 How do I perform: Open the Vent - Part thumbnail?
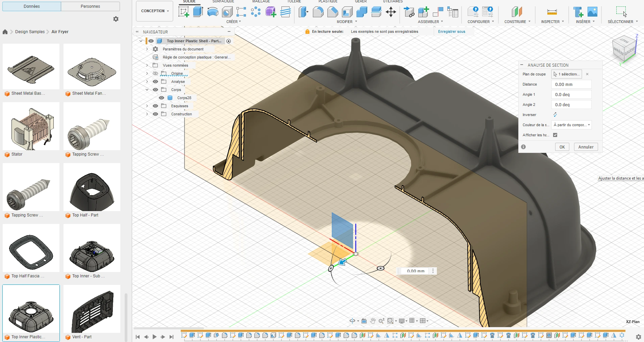pos(92,309)
